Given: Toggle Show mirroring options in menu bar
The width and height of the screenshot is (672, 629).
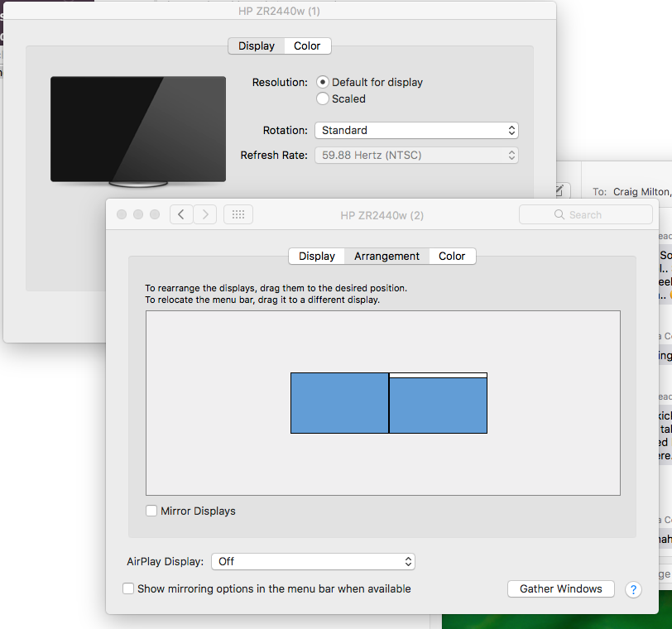Looking at the screenshot, I should (128, 588).
